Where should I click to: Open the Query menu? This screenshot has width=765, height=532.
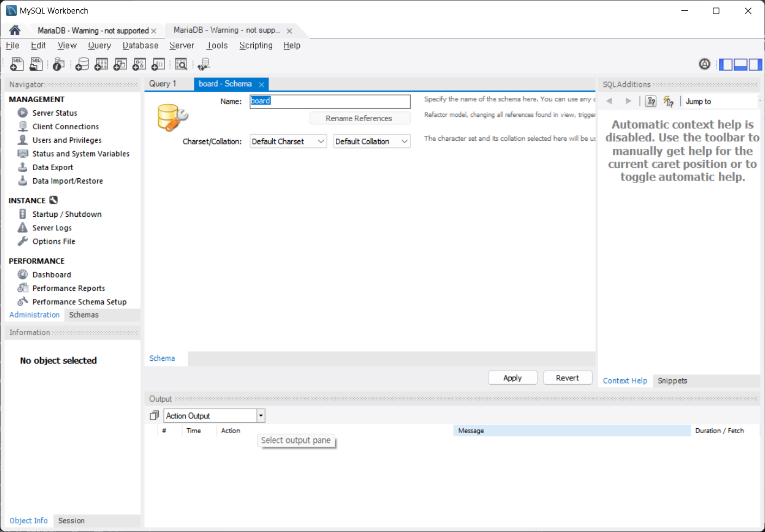point(99,46)
